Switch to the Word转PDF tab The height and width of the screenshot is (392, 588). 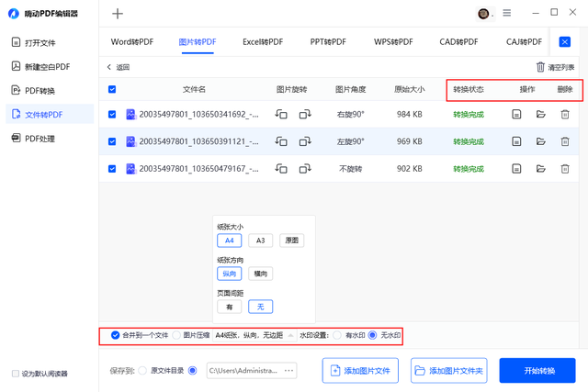click(132, 41)
